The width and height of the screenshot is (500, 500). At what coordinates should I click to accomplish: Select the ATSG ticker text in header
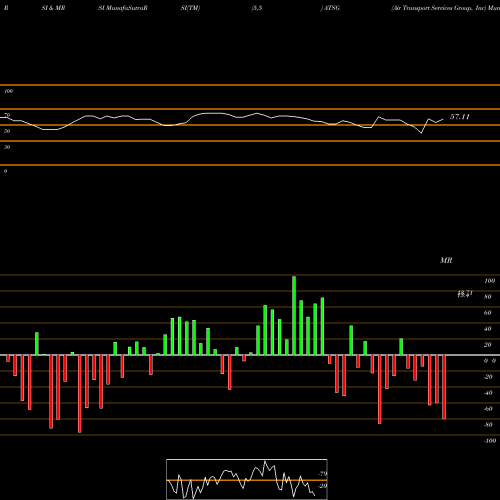pyautogui.click(x=332, y=8)
